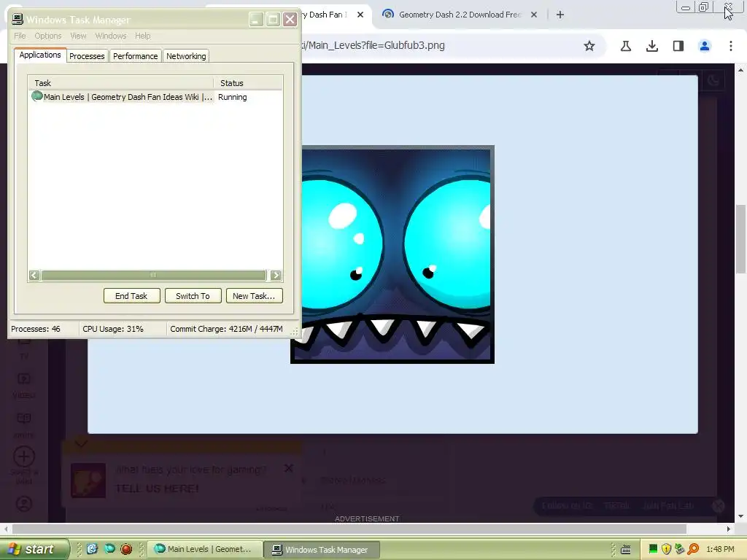
Task: Open the View menu in Task Manager
Action: point(78,36)
